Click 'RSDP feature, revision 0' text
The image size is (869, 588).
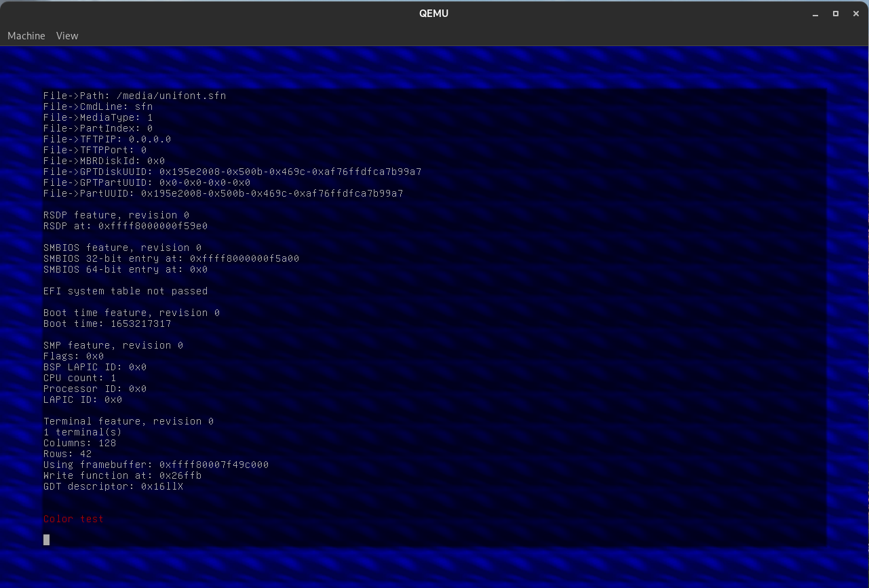click(x=116, y=215)
